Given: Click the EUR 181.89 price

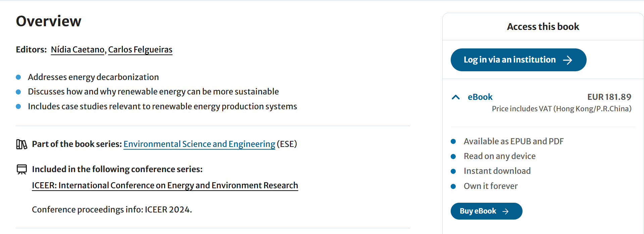Looking at the screenshot, I should click(x=609, y=97).
